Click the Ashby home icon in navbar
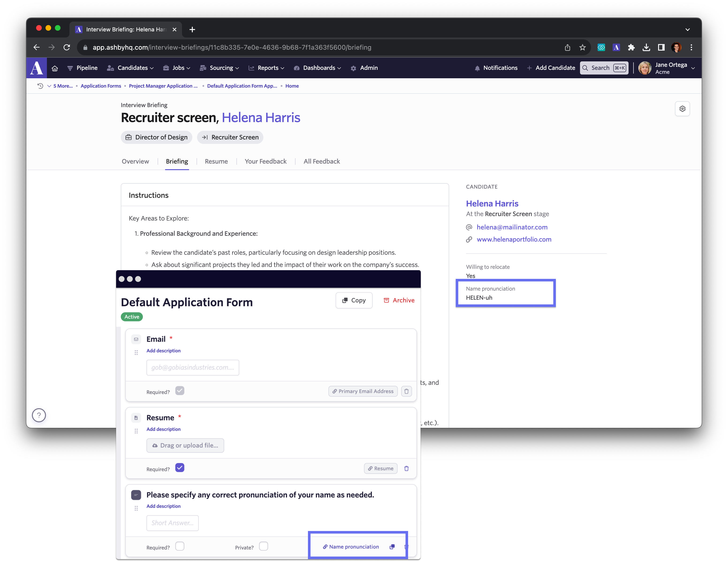Screen dimensions: 728x561 [55, 68]
